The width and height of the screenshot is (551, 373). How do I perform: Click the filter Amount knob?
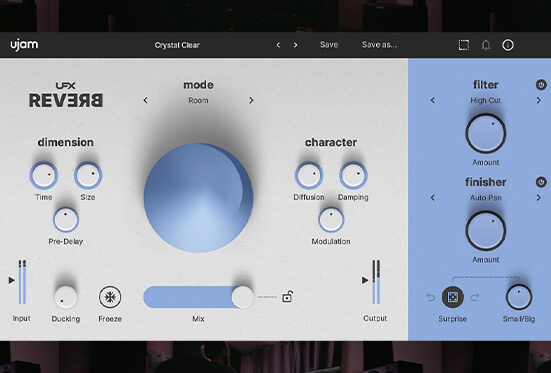pos(486,133)
